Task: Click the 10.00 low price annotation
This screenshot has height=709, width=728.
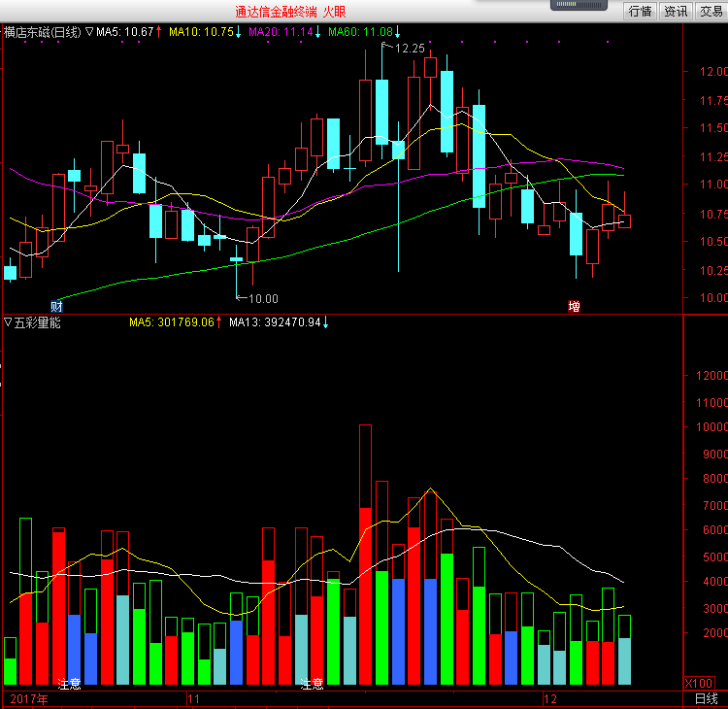Action: pyautogui.click(x=263, y=299)
